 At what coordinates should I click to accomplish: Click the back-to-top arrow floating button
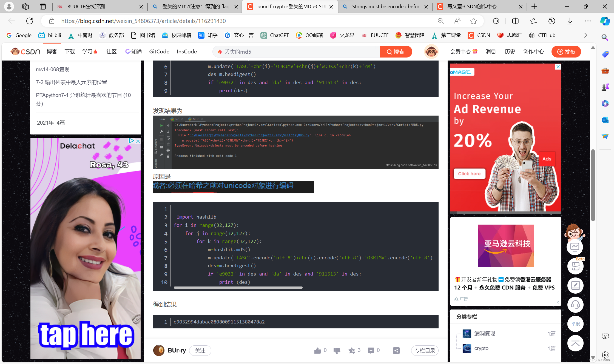point(575,343)
